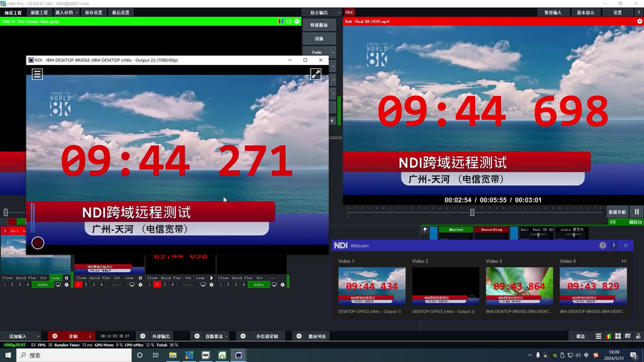Click the 快速播放 transition button
Viewport: 644px width, 362px height.
[x=319, y=25]
